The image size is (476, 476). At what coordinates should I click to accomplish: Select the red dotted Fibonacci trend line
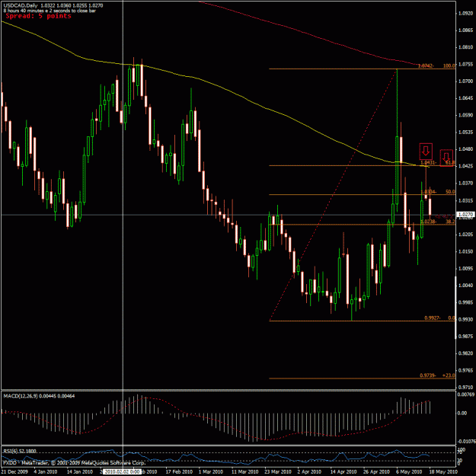tap(334, 194)
